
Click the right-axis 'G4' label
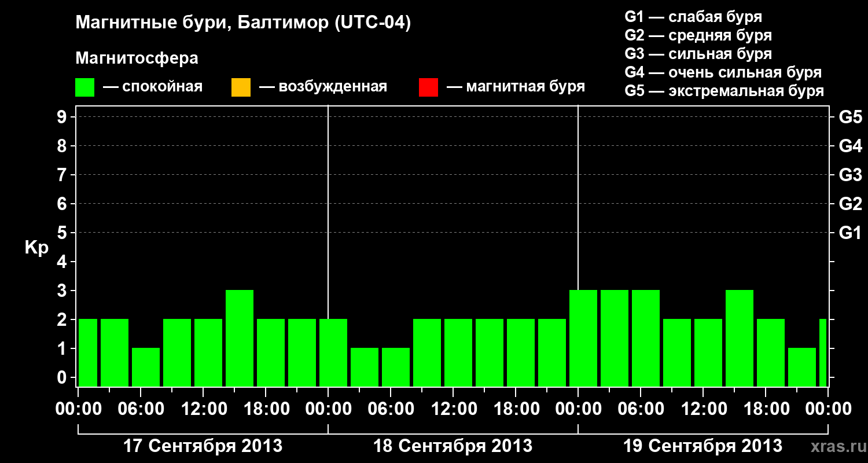click(x=850, y=146)
